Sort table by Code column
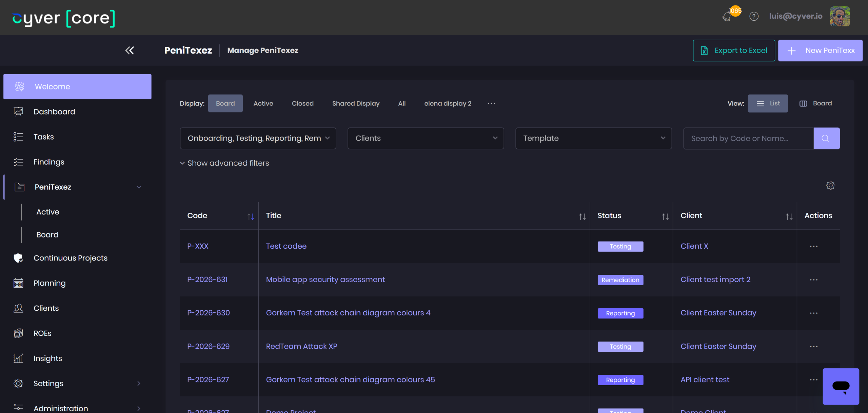The height and width of the screenshot is (413, 868). click(251, 216)
